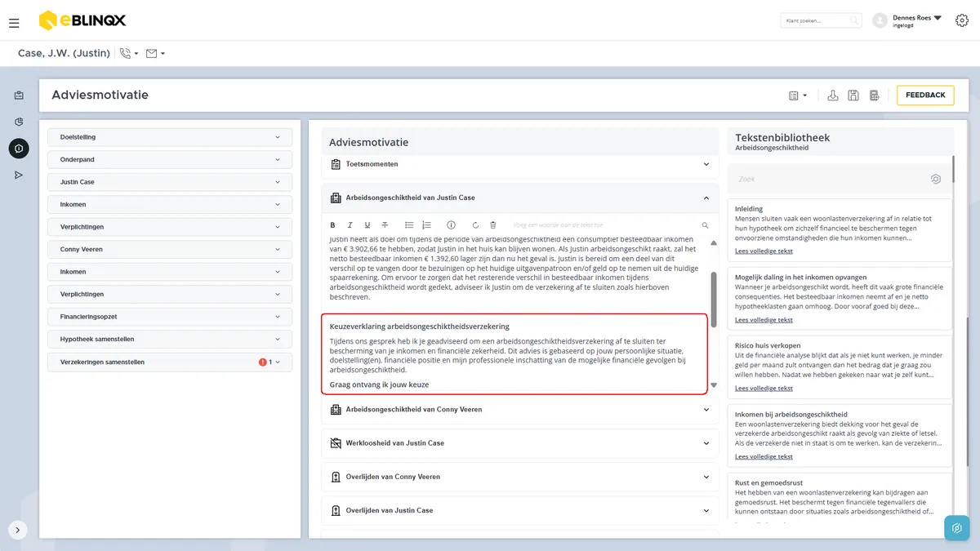
Task: Expand Verzekeringen samenstellen with warning badge
Action: [x=170, y=362]
